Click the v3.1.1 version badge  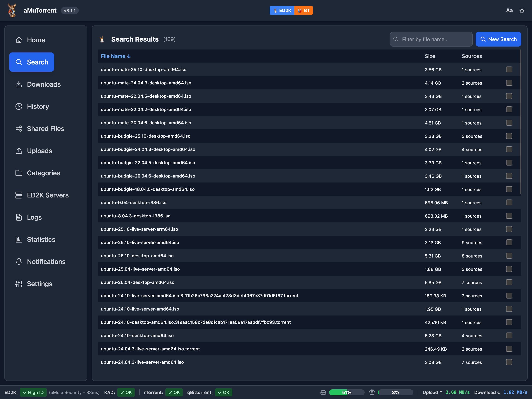(70, 11)
